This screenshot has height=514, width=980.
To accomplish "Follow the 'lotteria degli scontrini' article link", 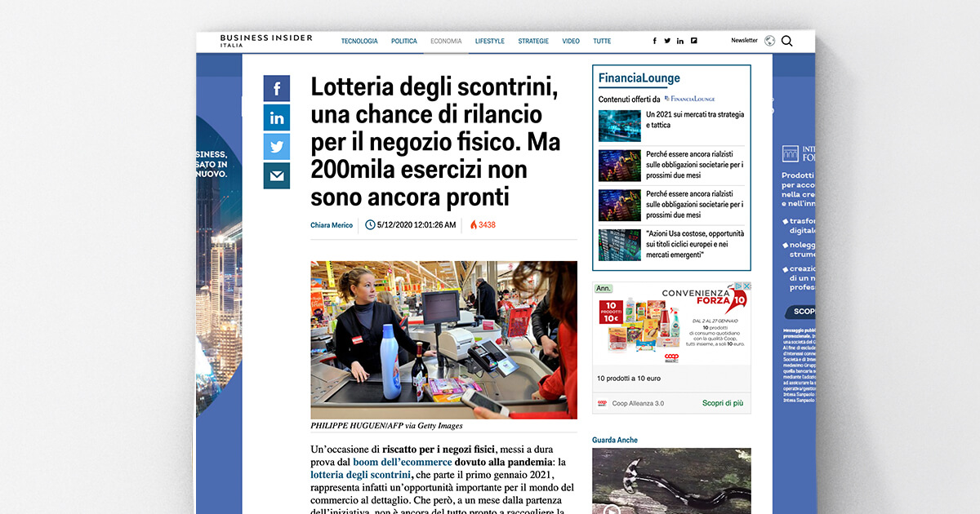I will pos(360,475).
